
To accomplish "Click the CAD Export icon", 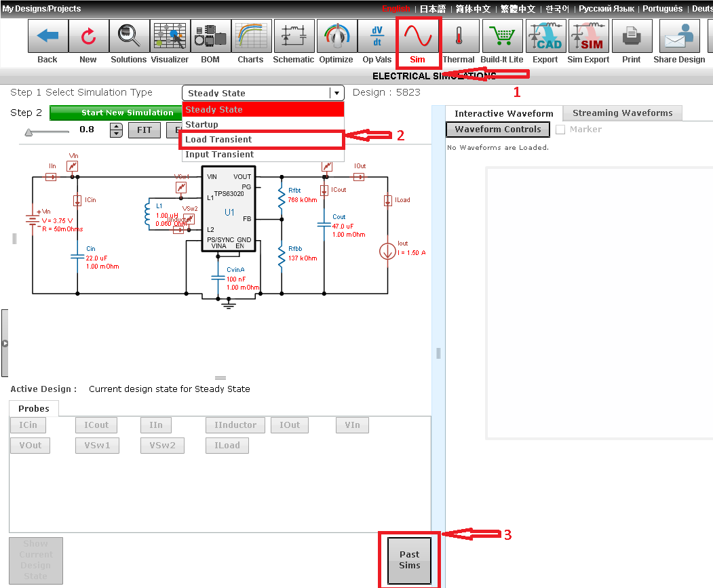I will [x=546, y=36].
